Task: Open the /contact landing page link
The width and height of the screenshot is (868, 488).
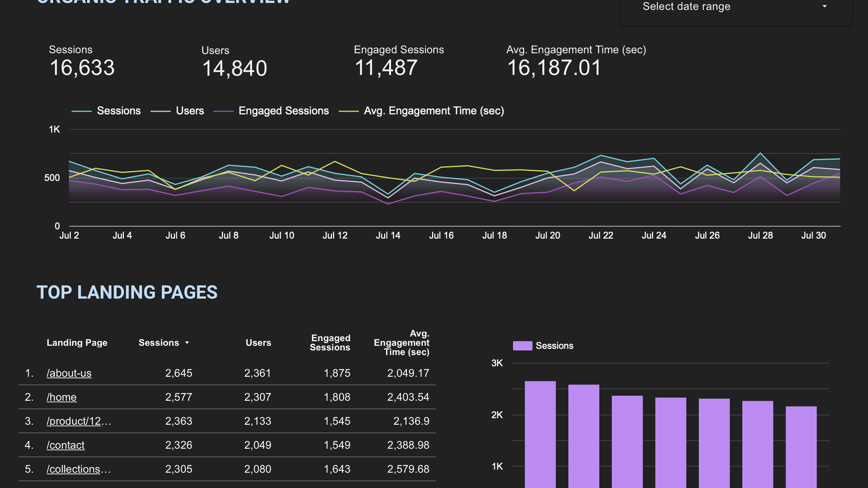Action: 66,445
